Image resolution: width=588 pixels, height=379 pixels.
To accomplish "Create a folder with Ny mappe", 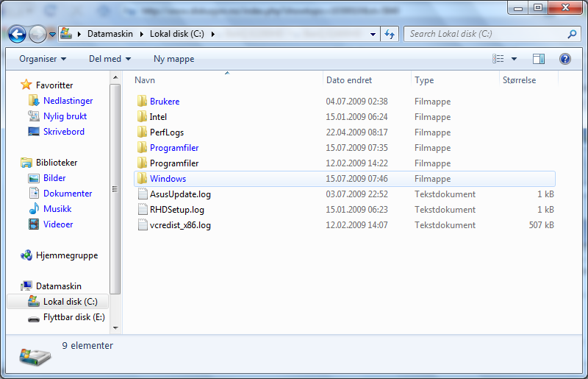I will pyautogui.click(x=173, y=59).
